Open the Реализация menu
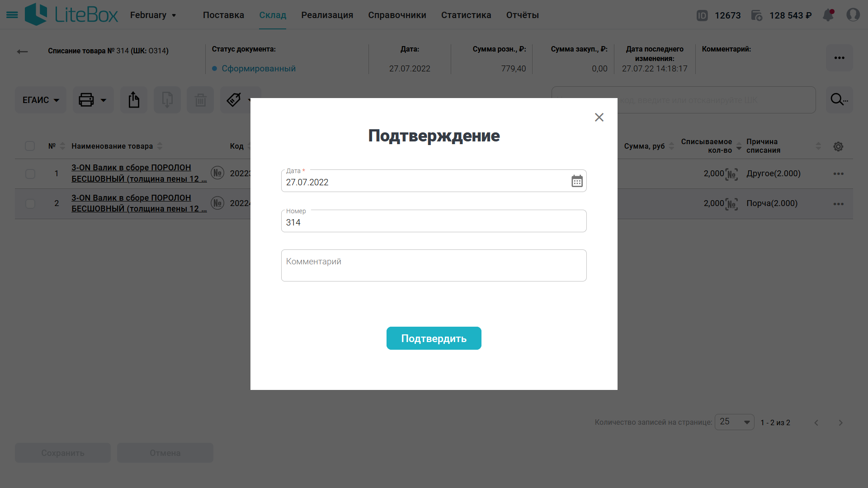 [327, 15]
